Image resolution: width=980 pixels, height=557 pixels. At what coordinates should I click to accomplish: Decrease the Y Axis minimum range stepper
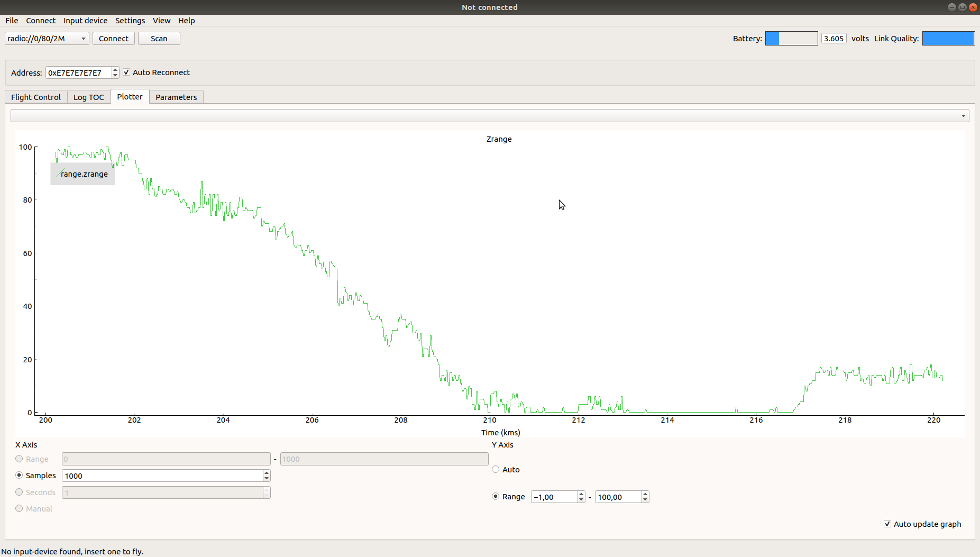point(581,500)
